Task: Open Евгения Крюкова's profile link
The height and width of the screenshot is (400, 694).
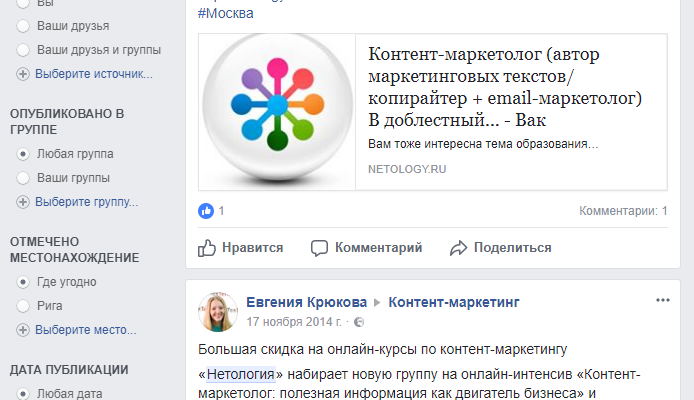Action: coord(306,302)
